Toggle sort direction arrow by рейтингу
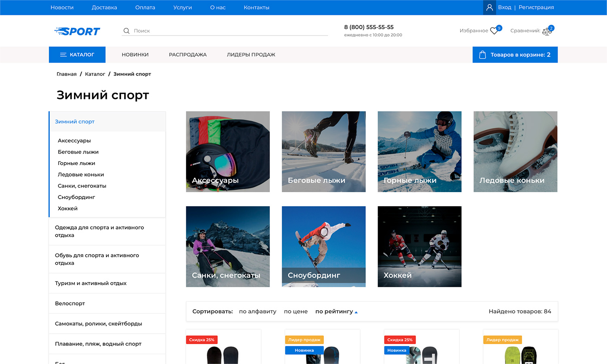607x364 pixels. point(356,312)
